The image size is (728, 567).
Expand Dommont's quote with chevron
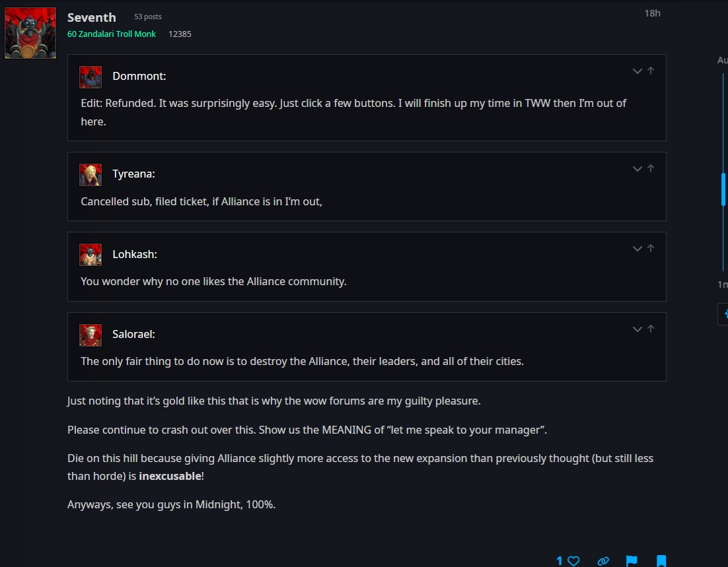[637, 71]
